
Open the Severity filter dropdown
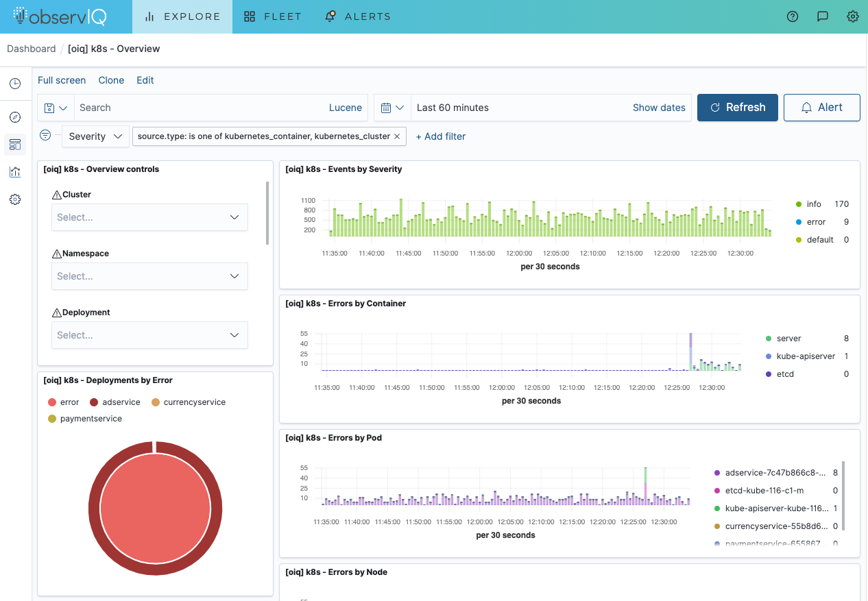(95, 136)
